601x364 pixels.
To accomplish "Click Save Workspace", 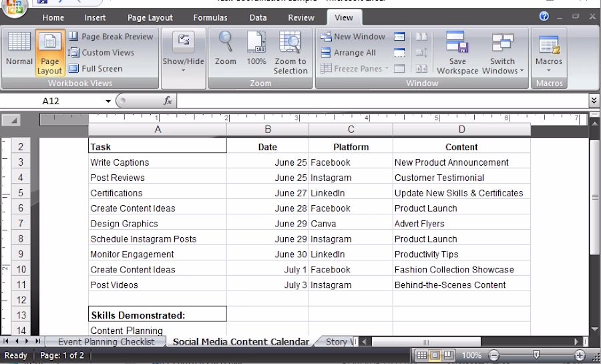I will point(457,53).
